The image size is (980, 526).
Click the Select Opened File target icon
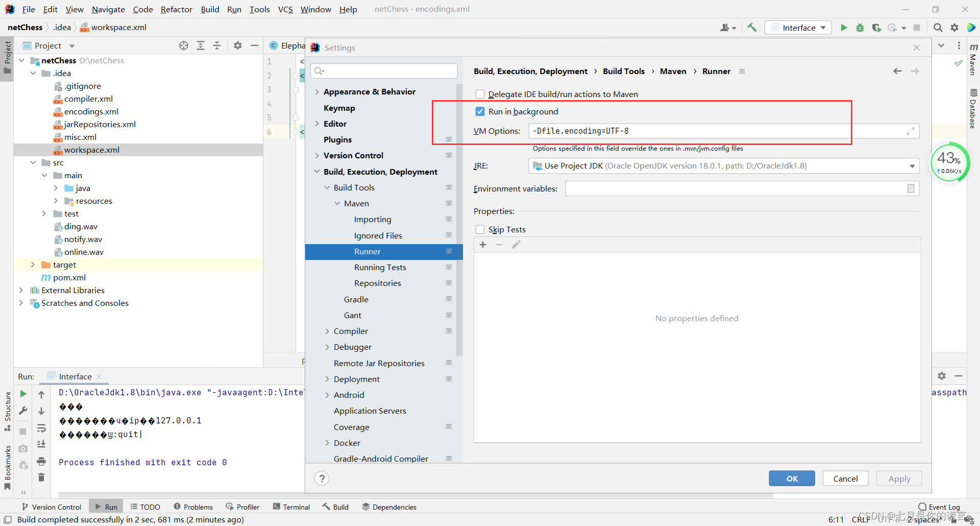pos(184,45)
